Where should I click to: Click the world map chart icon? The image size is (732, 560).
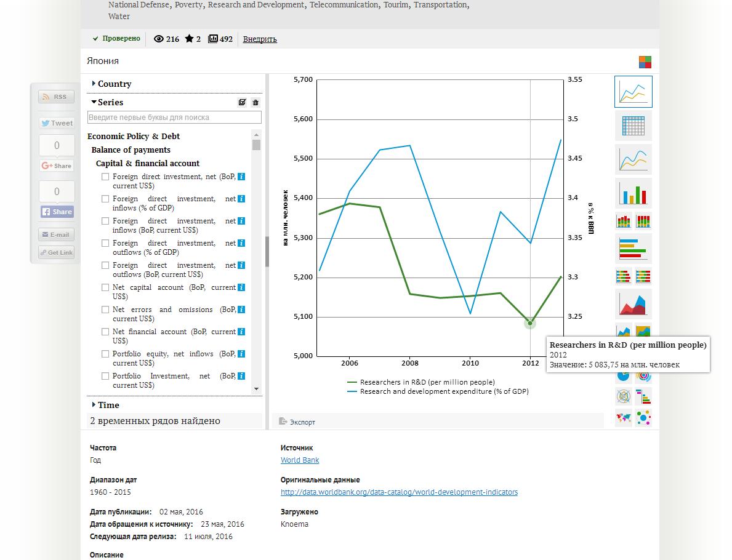pos(624,418)
